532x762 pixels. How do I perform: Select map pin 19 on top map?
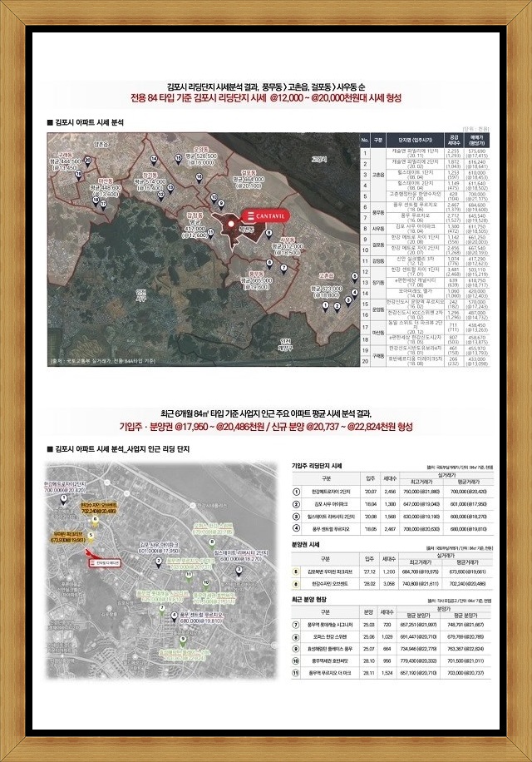(x=77, y=174)
